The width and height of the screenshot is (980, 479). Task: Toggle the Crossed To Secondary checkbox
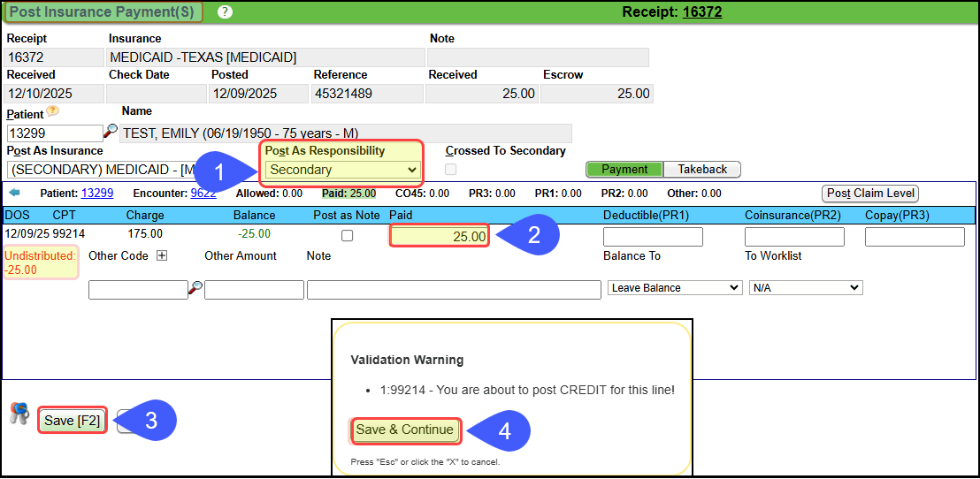tap(451, 170)
